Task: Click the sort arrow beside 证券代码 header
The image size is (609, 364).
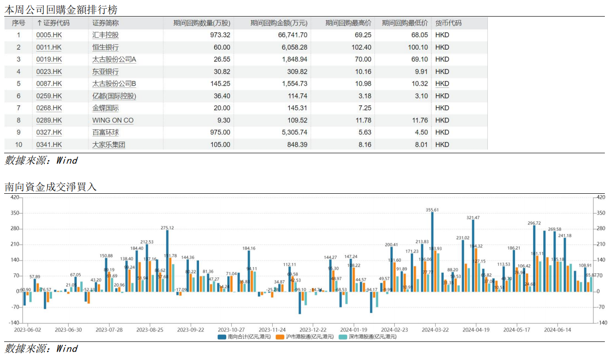Action: [x=39, y=23]
